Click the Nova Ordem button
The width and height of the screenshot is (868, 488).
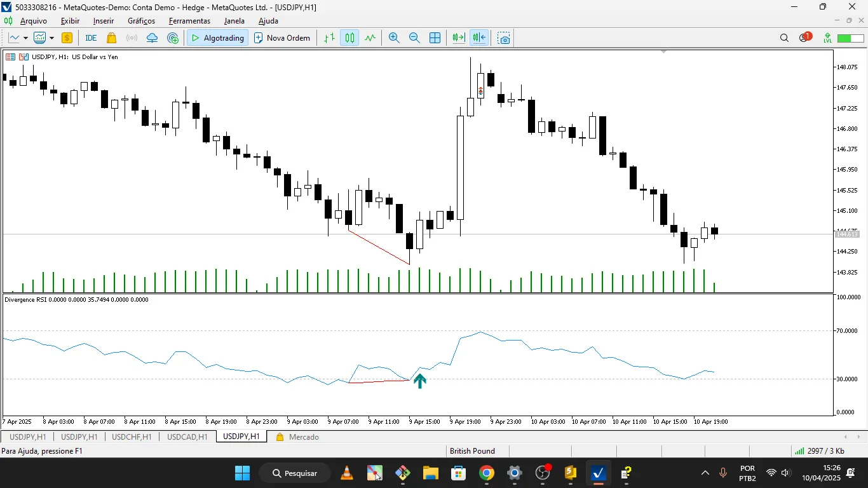[x=282, y=38]
